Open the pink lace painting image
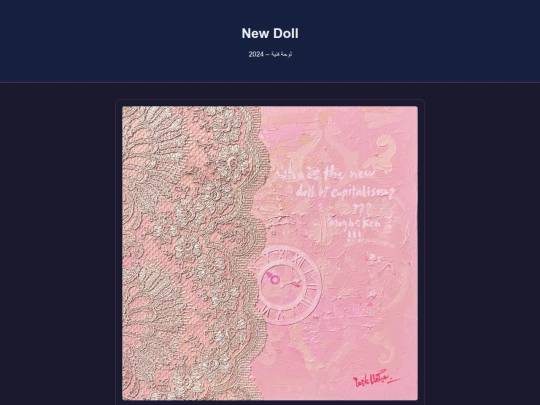The width and height of the screenshot is (540, 405). [x=270, y=253]
